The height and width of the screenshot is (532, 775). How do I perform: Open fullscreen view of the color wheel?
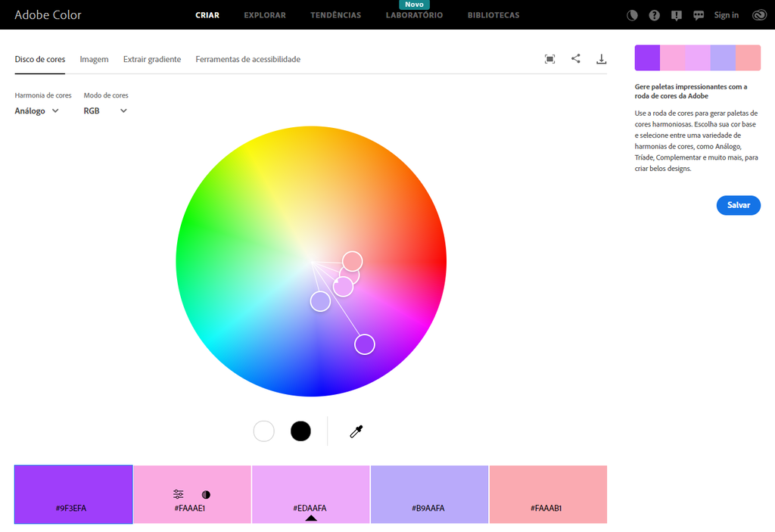[550, 58]
